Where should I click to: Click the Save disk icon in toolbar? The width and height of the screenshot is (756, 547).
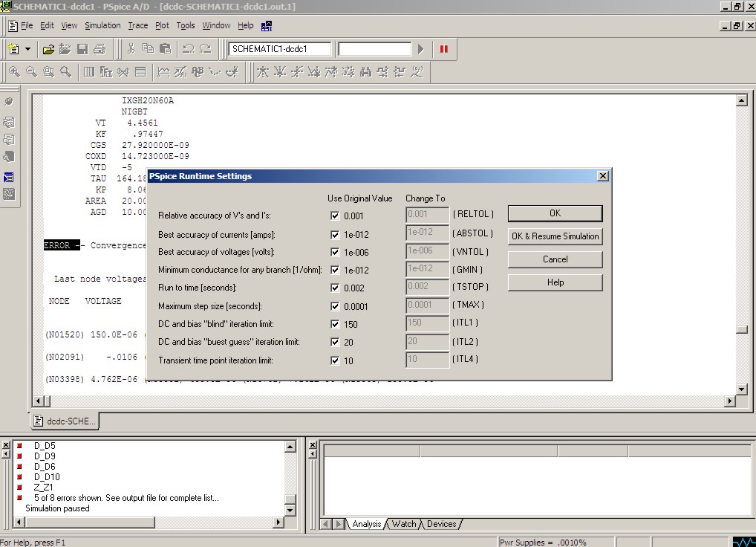point(82,49)
